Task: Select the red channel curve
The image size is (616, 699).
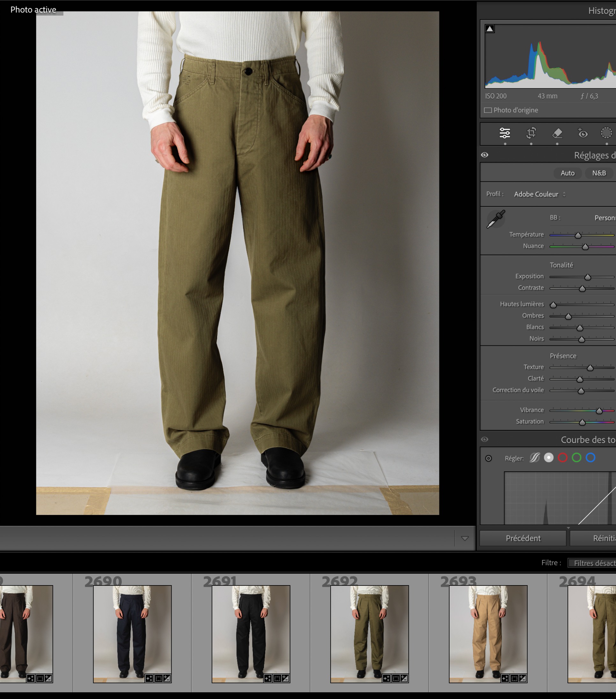Action: pos(562,458)
